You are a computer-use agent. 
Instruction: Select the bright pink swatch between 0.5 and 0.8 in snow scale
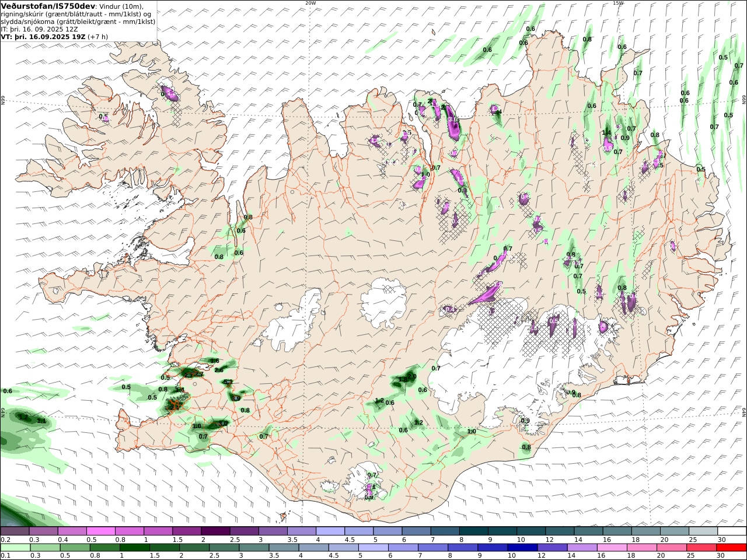(x=101, y=531)
